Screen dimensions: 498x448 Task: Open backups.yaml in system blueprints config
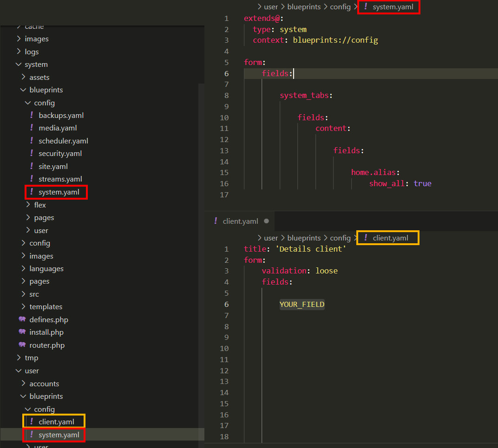tap(61, 115)
